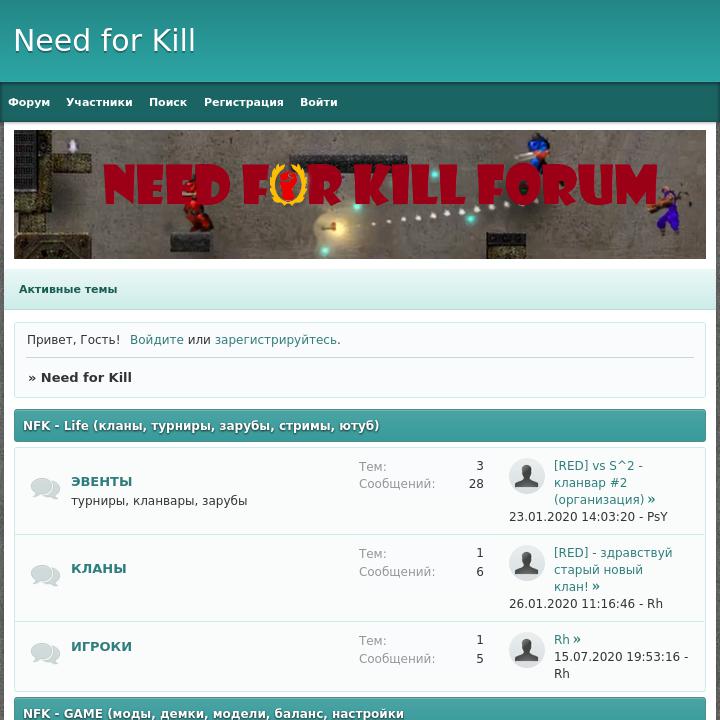Click the Войдите login link
The image size is (720, 720).
(x=157, y=340)
